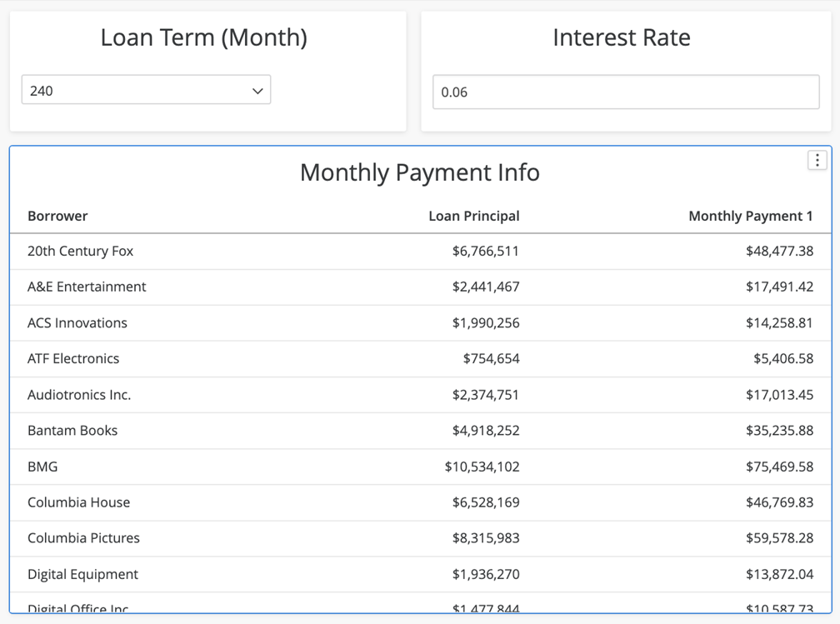The width and height of the screenshot is (840, 624).
Task: Expand the Loan Term dropdown
Action: tap(146, 91)
